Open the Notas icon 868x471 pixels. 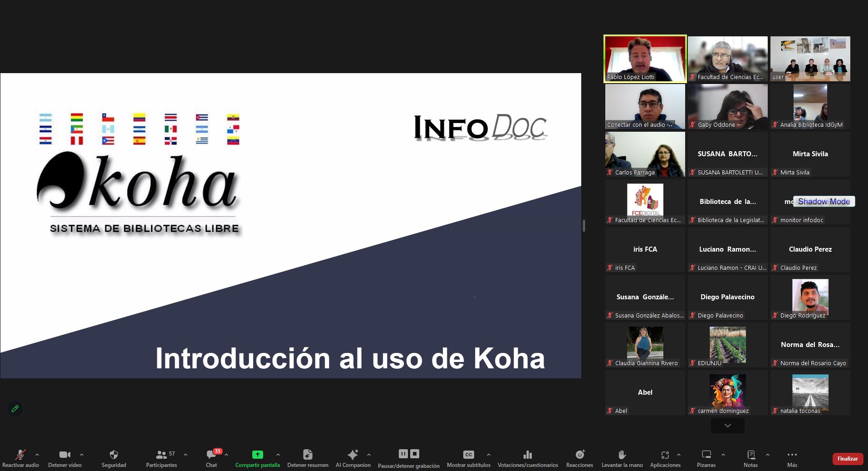751,455
